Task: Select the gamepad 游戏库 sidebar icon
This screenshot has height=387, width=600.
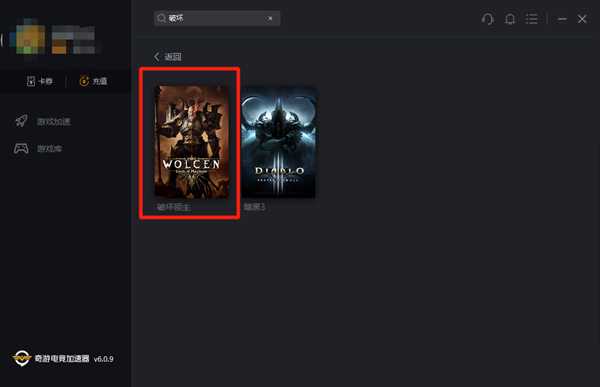Action: click(21, 148)
